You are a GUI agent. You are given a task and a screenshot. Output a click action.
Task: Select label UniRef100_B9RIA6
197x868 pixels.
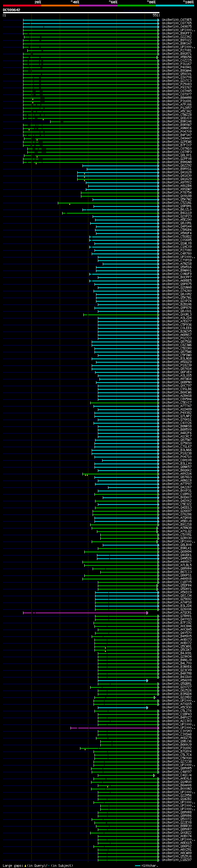tap(176, 122)
